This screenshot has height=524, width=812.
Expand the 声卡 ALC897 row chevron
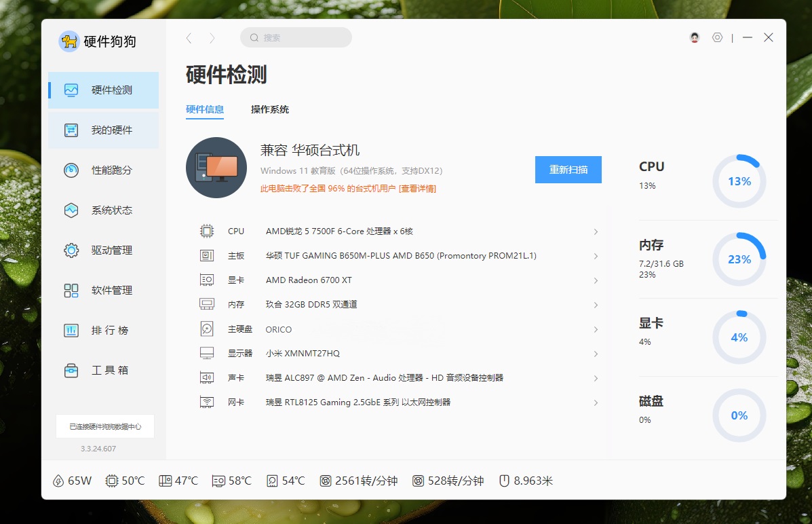pos(596,378)
